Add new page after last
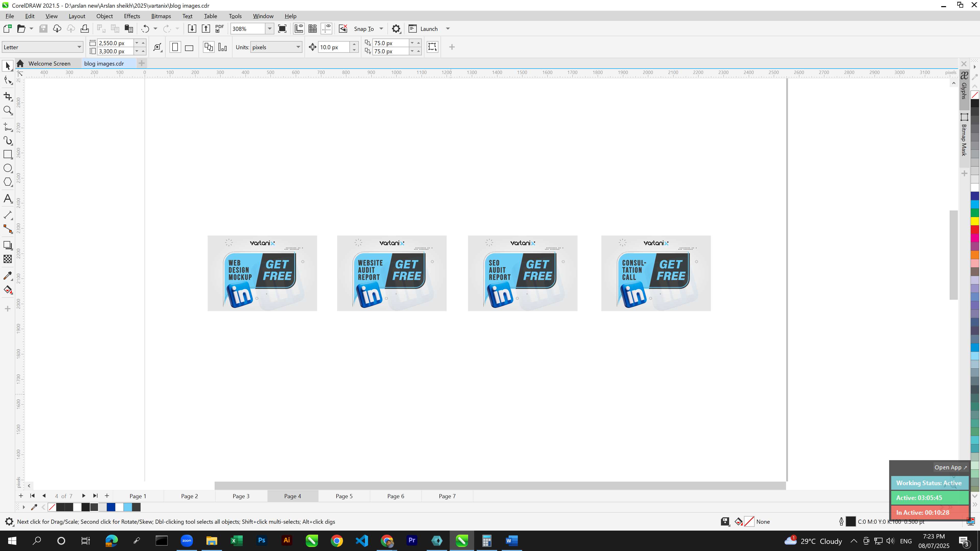Image resolution: width=980 pixels, height=551 pixels. [x=107, y=495]
